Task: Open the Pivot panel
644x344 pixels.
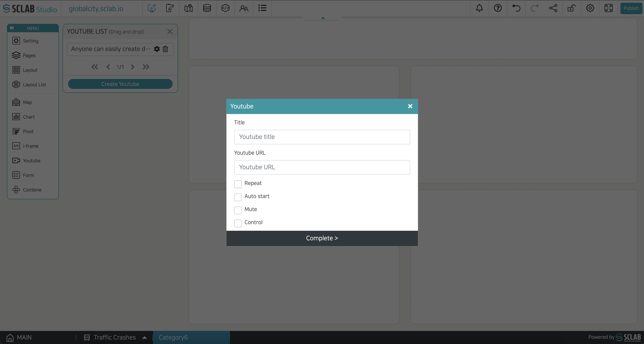Action: (x=28, y=131)
